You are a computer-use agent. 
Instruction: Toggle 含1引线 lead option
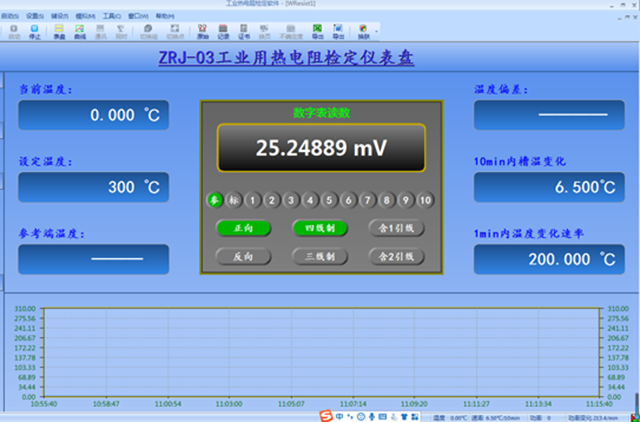click(397, 228)
